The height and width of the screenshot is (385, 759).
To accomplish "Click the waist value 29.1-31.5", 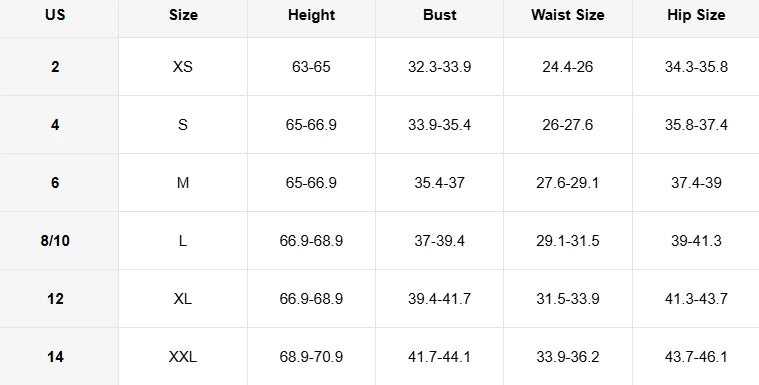I will tap(567, 241).
